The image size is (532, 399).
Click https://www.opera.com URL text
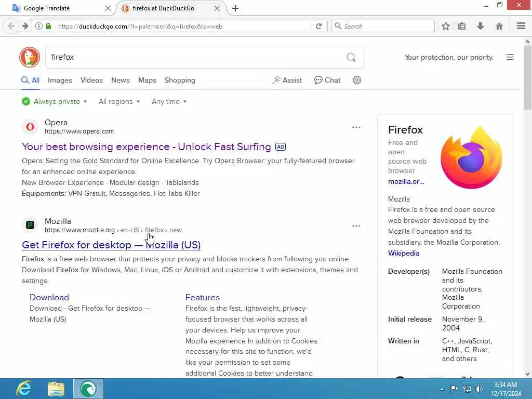click(79, 131)
